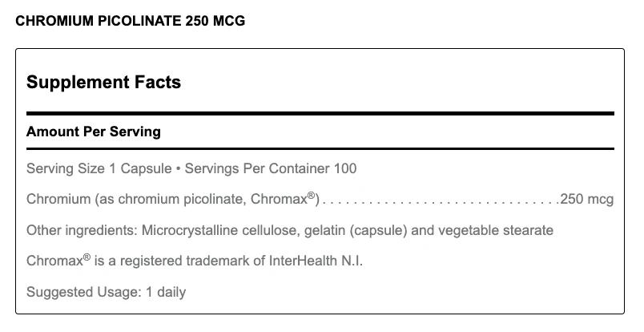Click the bullet separator after Capsule
644x332 pixels.
179,169
